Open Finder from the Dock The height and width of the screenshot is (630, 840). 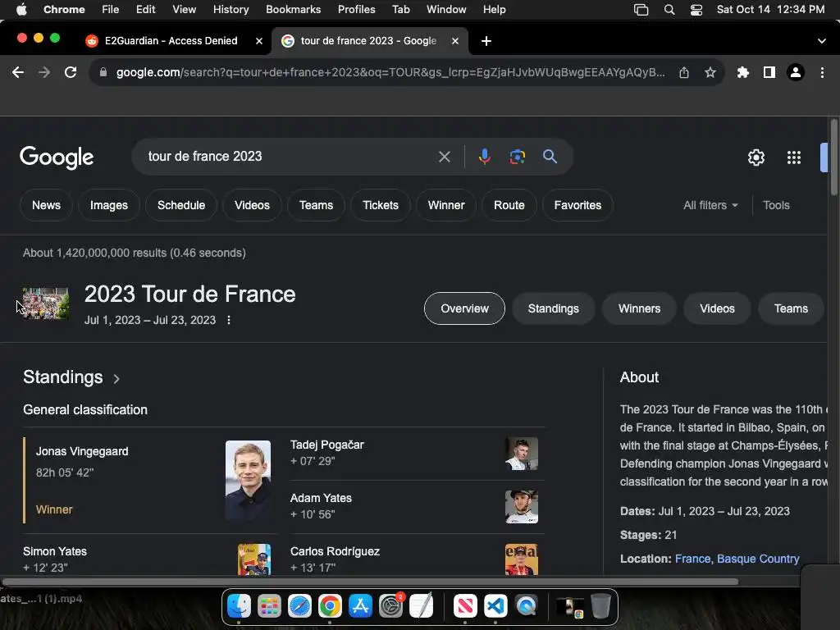(x=239, y=606)
